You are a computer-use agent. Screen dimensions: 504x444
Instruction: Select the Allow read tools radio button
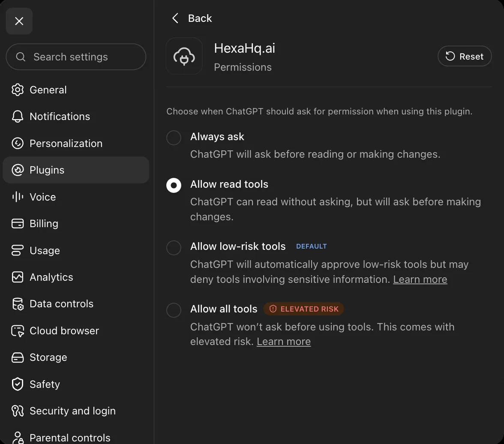point(174,185)
